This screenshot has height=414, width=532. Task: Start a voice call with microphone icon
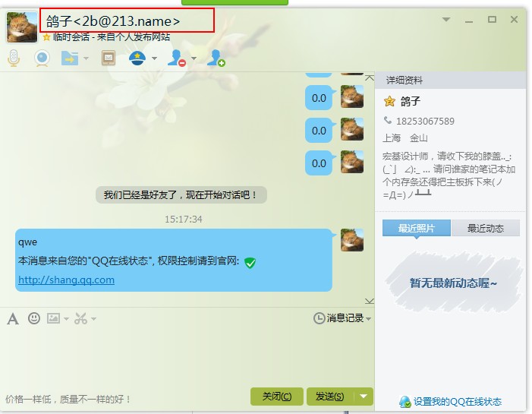14,58
